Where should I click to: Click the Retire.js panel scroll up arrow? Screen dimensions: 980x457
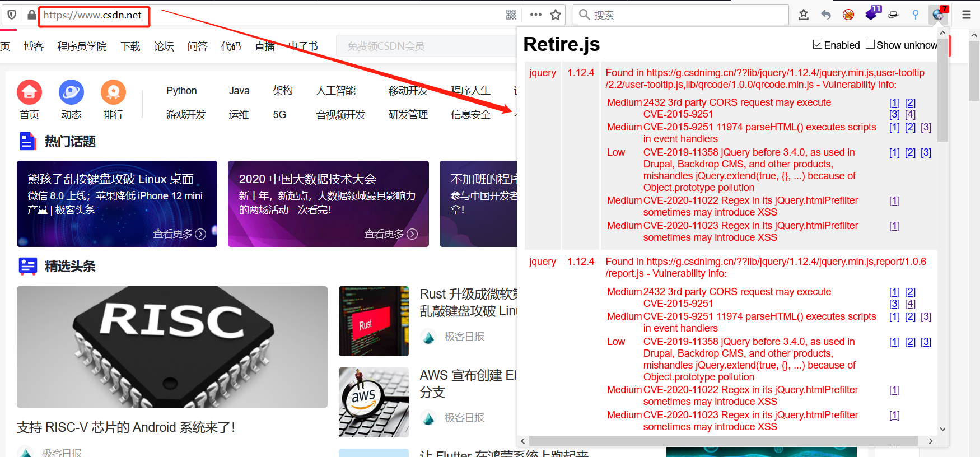pyautogui.click(x=942, y=33)
